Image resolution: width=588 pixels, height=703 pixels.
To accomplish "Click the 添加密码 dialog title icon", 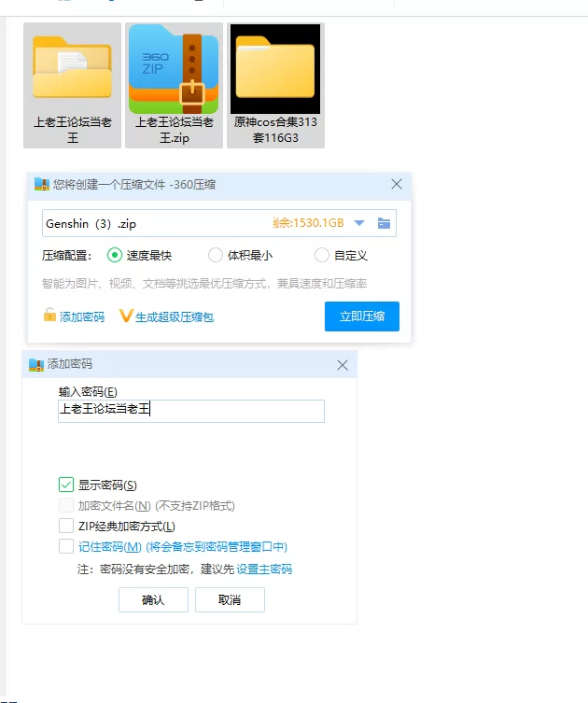I will click(x=36, y=365).
